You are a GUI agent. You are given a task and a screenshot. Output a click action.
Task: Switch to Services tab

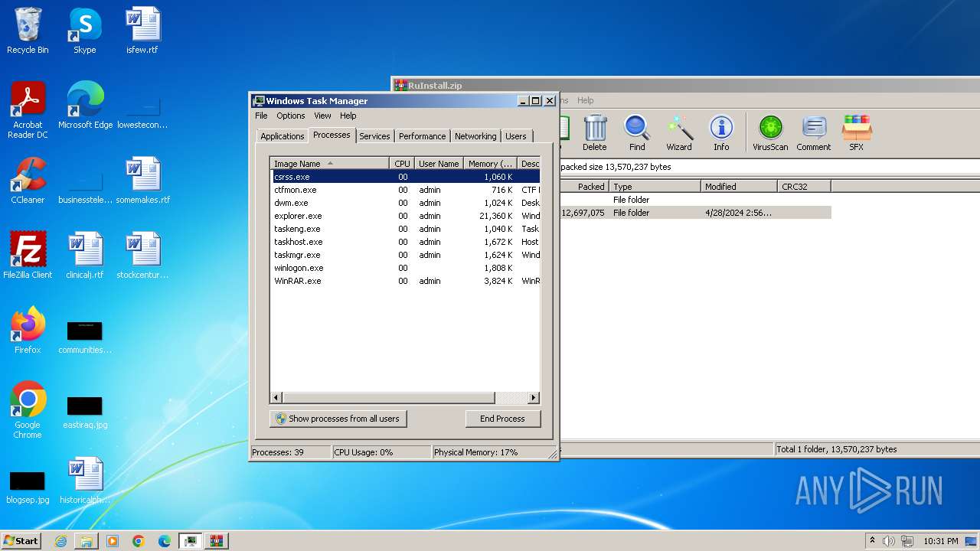[x=374, y=136]
